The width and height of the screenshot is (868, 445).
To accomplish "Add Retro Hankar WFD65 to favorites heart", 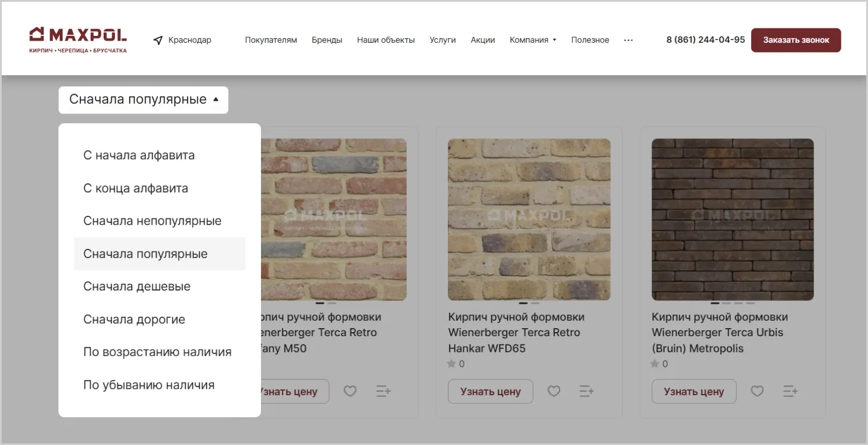I will (x=554, y=391).
